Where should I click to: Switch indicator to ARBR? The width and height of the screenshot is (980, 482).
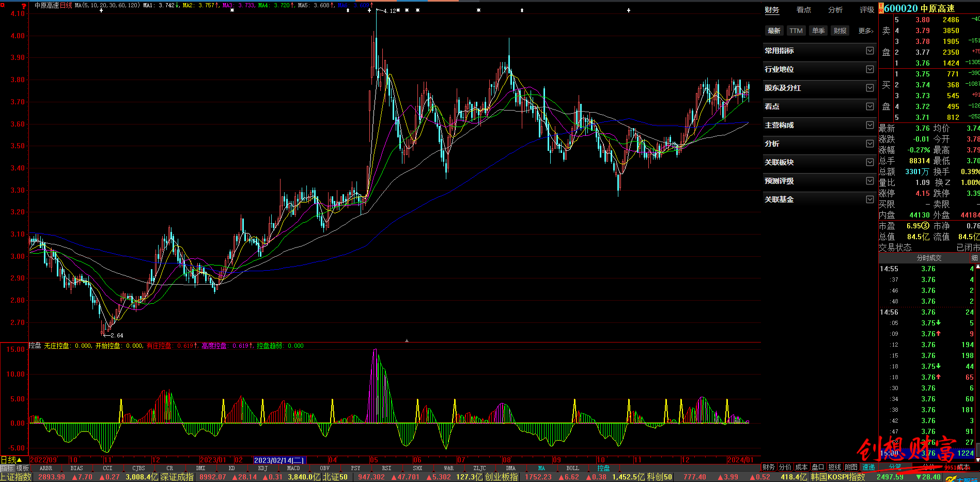(x=45, y=468)
